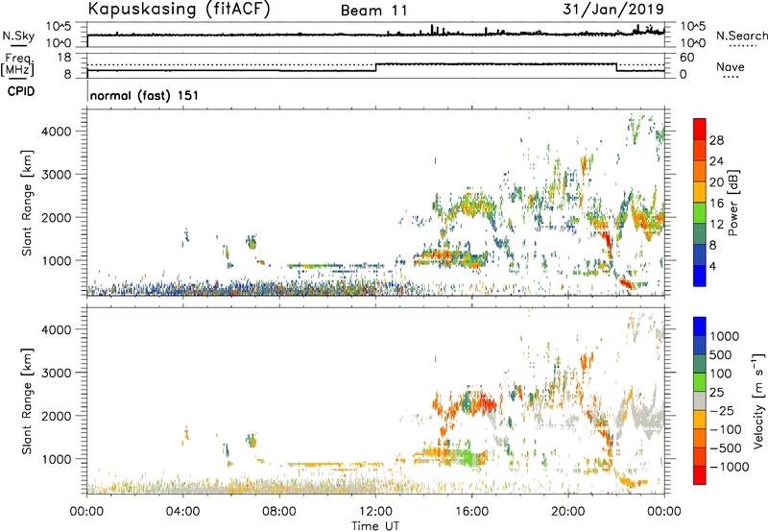Pick the gray −25 to 25 velocity swatch
Image resolution: width=768 pixels, height=532 pixels.
pos(700,400)
